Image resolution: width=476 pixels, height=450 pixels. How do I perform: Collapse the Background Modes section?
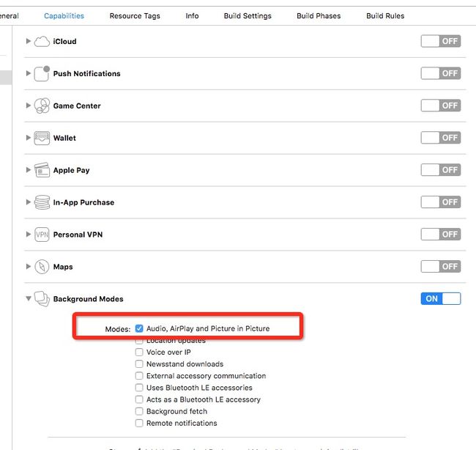coord(29,299)
